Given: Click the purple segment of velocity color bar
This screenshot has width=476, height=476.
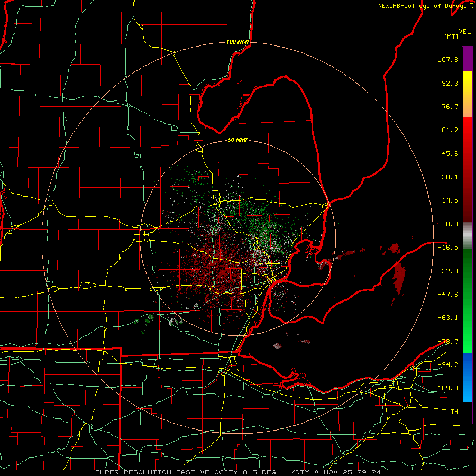Looking at the screenshot, I should tap(467, 59).
